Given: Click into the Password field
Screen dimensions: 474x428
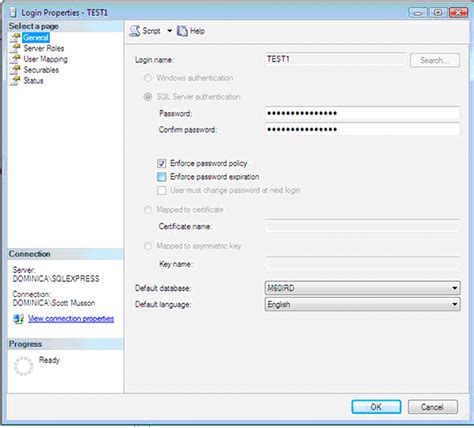Looking at the screenshot, I should point(362,113).
